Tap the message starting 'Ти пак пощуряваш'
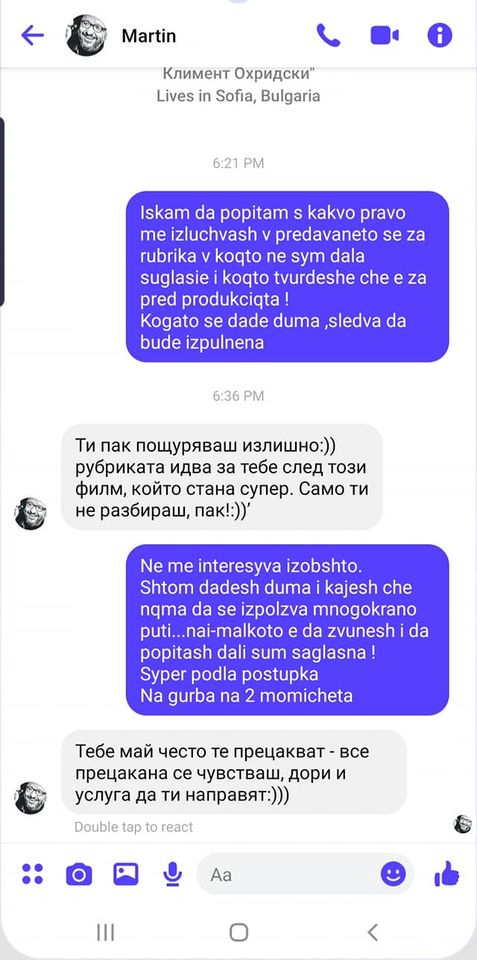The image size is (477, 960). pos(222,477)
